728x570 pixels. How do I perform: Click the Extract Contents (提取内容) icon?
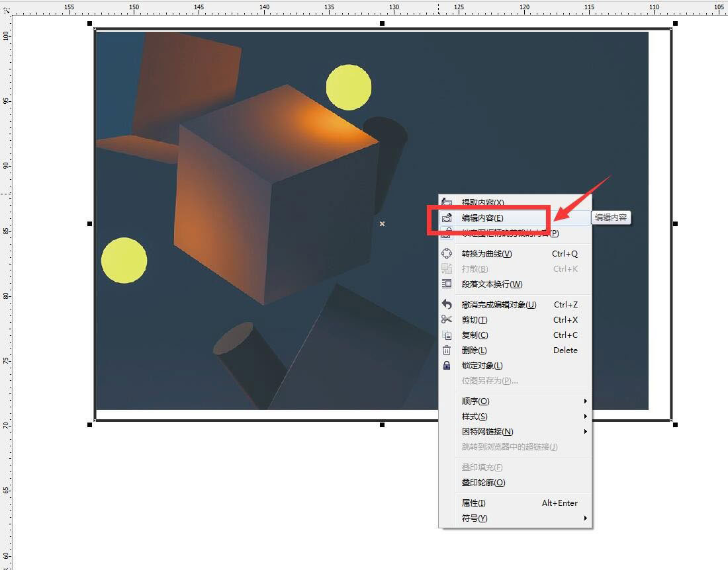click(x=447, y=202)
